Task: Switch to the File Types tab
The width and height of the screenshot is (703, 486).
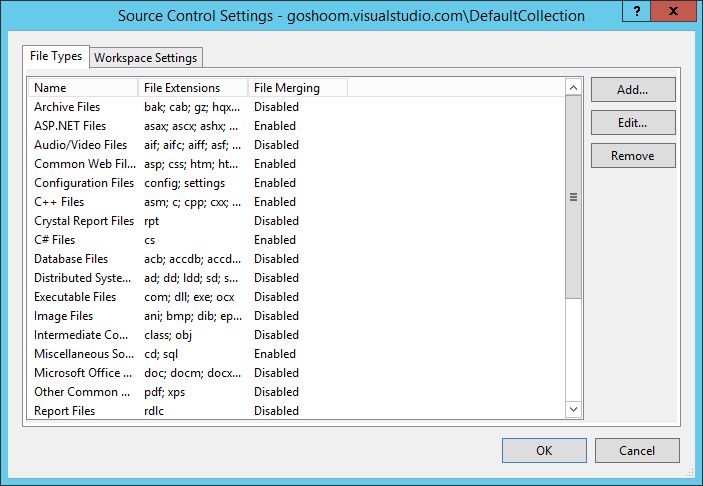Action: point(56,56)
